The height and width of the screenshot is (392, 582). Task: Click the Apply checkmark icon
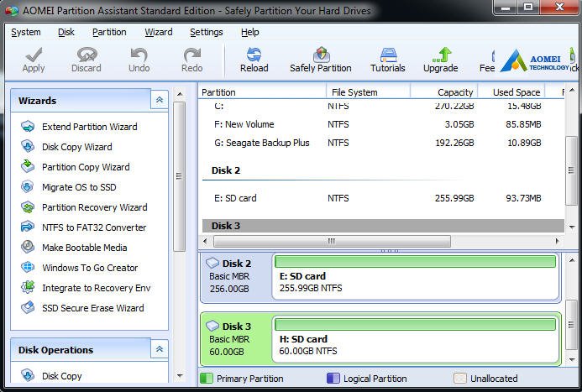click(34, 55)
